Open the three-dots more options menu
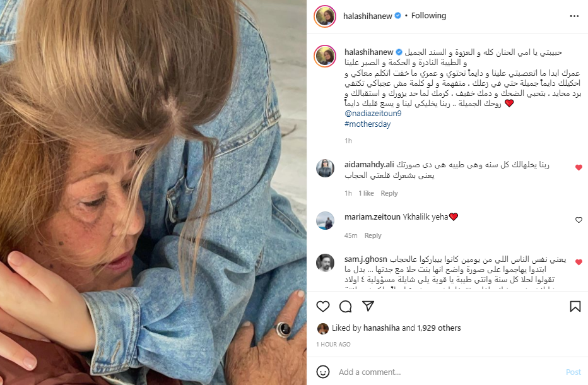 (574, 16)
